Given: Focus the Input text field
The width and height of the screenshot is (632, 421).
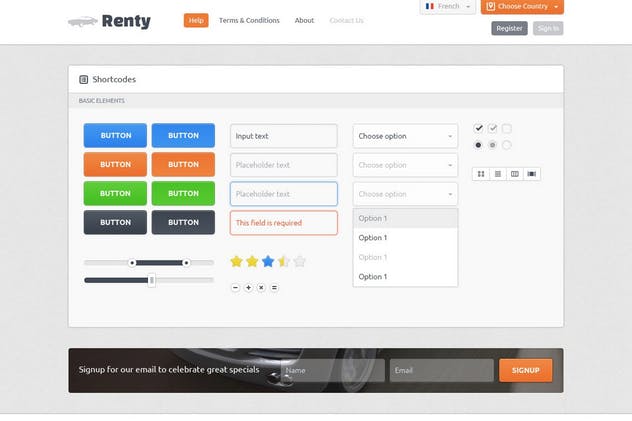Looking at the screenshot, I should 284,136.
